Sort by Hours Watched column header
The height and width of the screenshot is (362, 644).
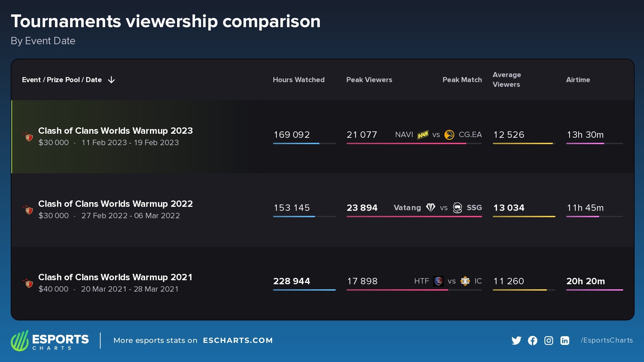299,80
